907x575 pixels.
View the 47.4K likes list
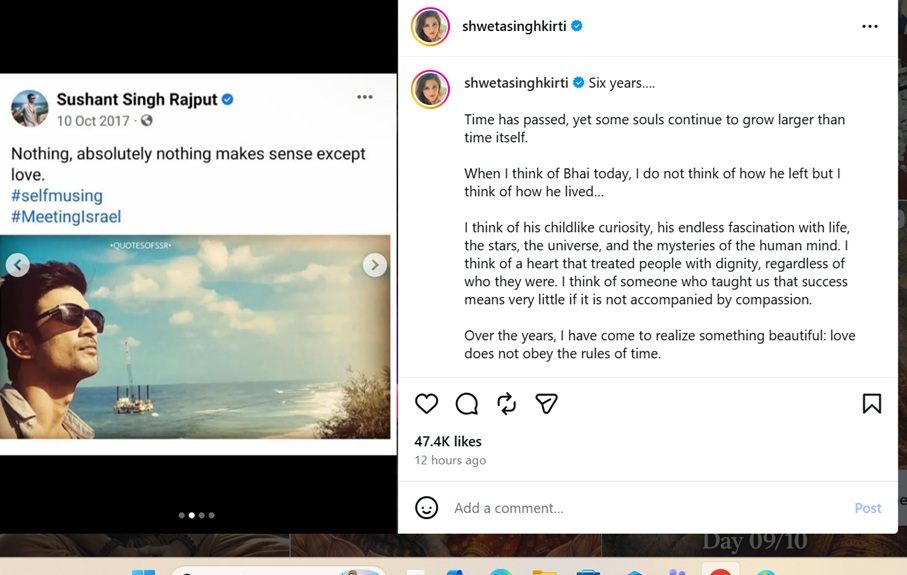[448, 441]
